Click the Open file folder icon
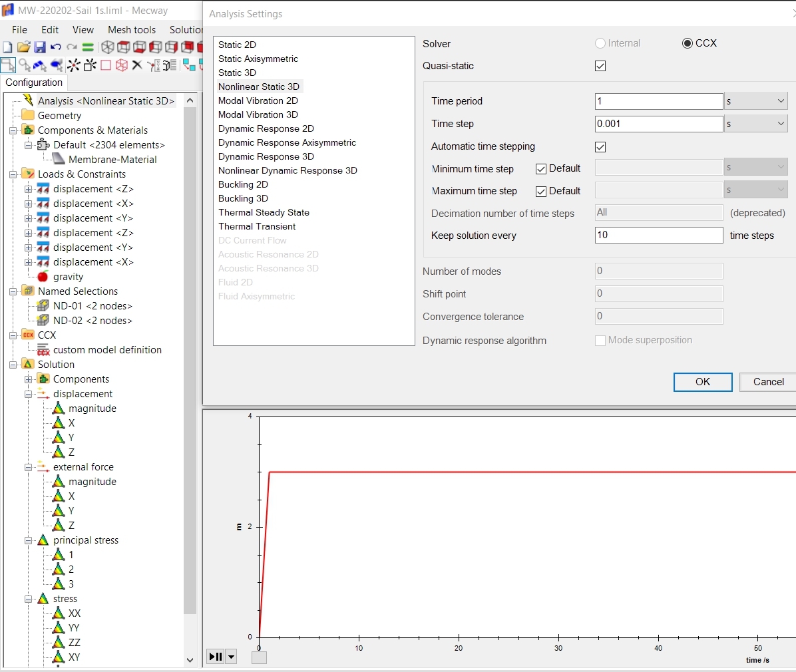Viewport: 796px width, 672px height. point(23,47)
